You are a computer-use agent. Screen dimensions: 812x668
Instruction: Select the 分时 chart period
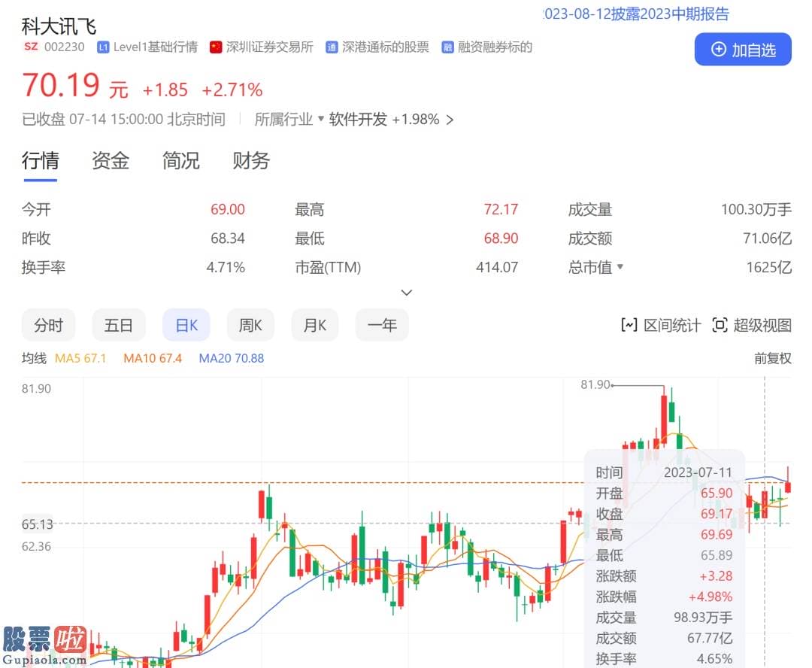click(49, 326)
